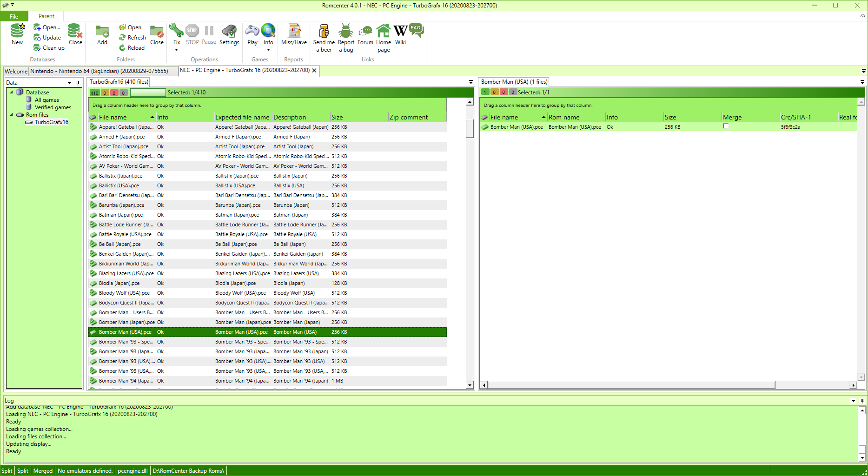Play the selected game
Image resolution: width=868 pixels, height=476 pixels.
click(252, 34)
